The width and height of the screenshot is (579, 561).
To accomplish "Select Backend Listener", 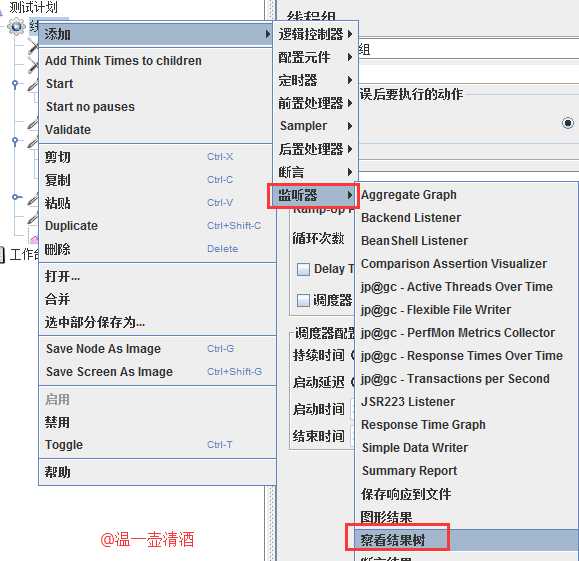I will click(x=466, y=218).
